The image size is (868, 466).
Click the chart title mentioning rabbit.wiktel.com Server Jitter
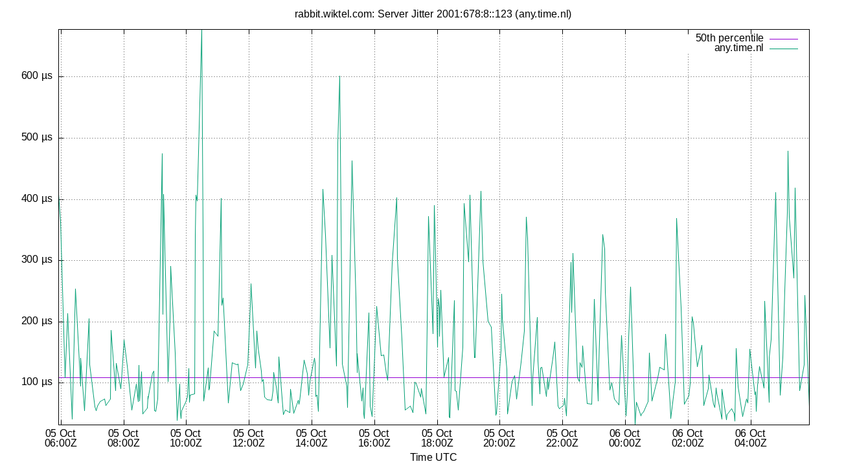point(433,14)
